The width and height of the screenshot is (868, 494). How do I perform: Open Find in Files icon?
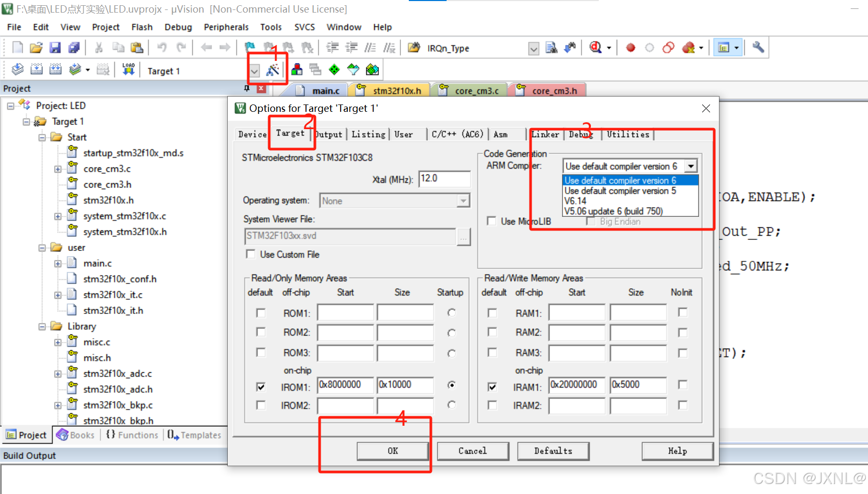(x=414, y=48)
